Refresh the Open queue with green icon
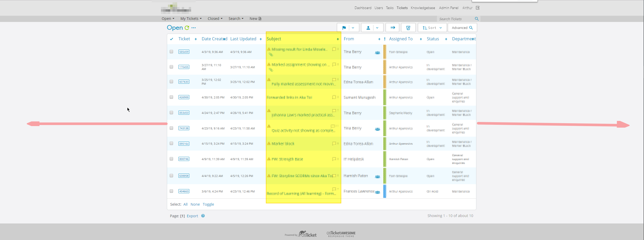This screenshot has height=240, width=644. coord(187,28)
